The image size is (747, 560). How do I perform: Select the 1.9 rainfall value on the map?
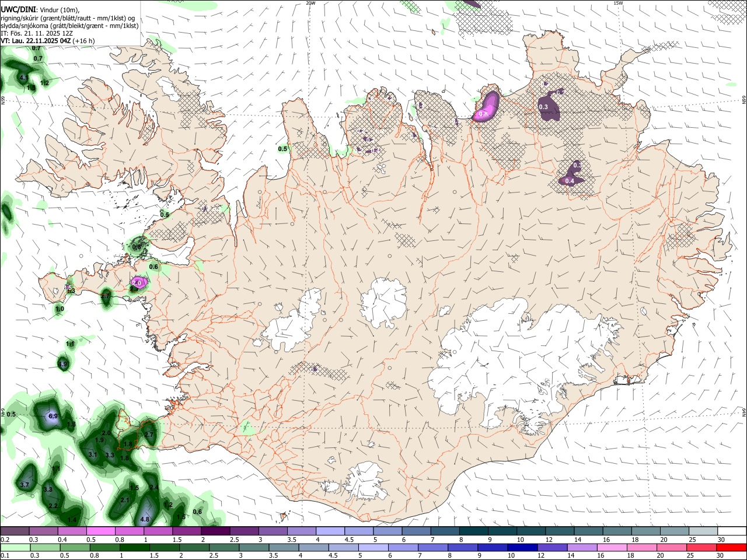pyautogui.click(x=100, y=440)
